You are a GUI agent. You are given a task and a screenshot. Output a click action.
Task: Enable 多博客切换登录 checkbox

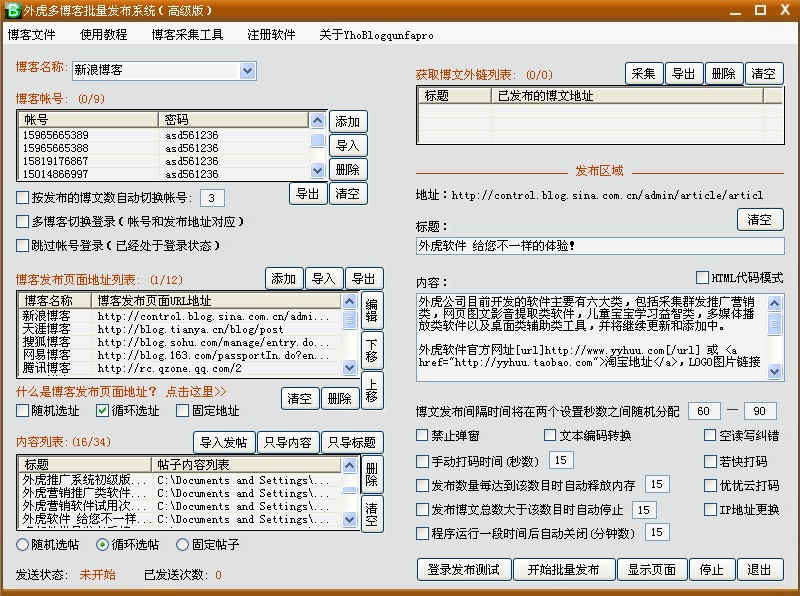click(x=22, y=221)
